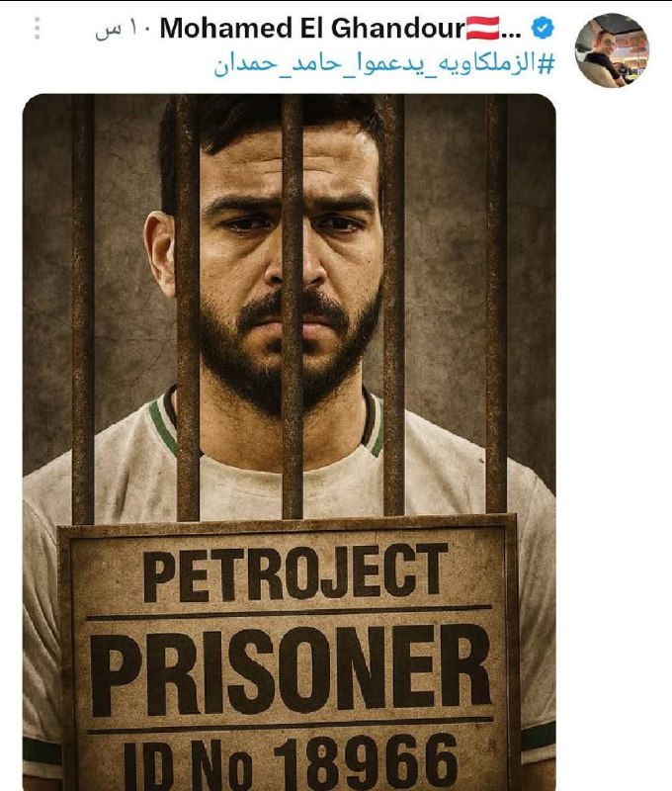The image size is (672, 791).
Task: Click the large PRISONER word on sign
Action: 291,668
